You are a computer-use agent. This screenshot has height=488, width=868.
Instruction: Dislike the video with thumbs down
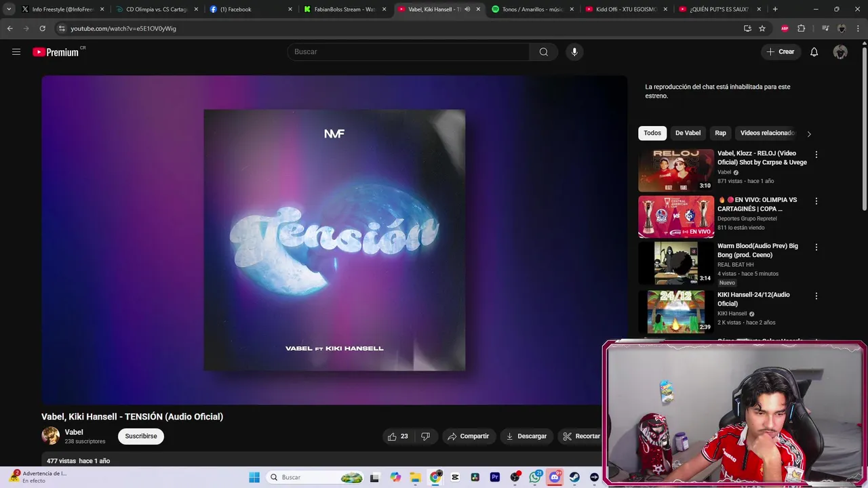pyautogui.click(x=425, y=436)
